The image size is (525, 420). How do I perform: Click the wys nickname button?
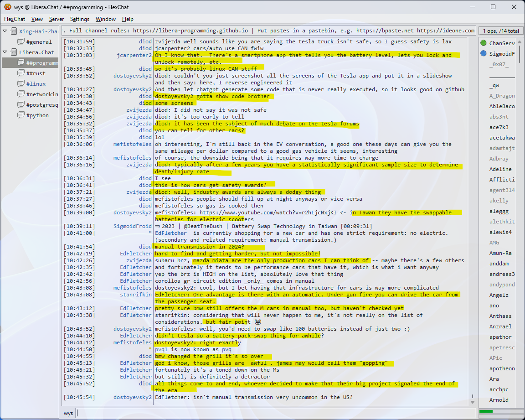[68, 413]
